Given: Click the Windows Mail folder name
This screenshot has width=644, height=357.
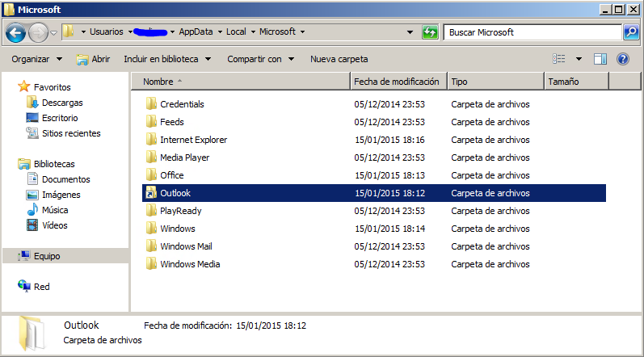Looking at the screenshot, I should pyautogui.click(x=186, y=246).
